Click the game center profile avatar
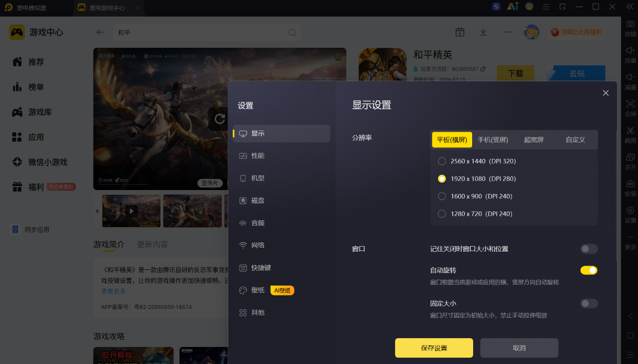638x364 pixels. [531, 32]
